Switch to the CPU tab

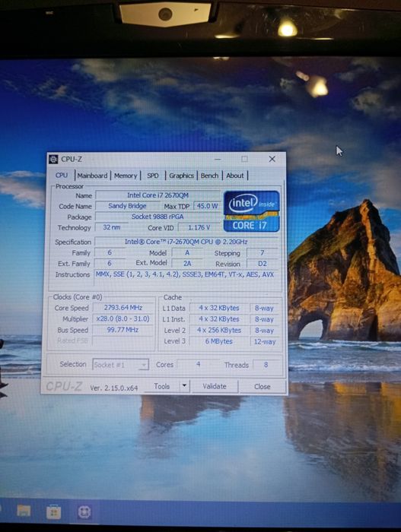[62, 176]
